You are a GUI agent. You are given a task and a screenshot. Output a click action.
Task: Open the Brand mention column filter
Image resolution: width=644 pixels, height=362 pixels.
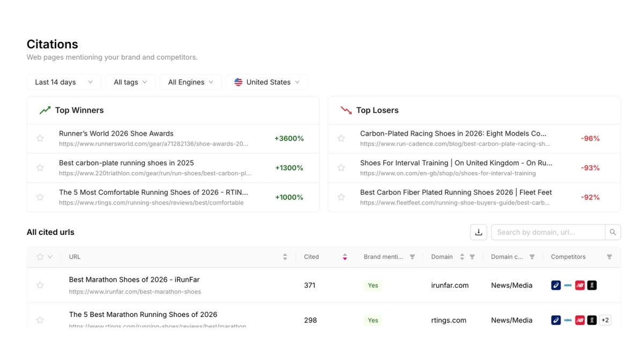tap(412, 257)
